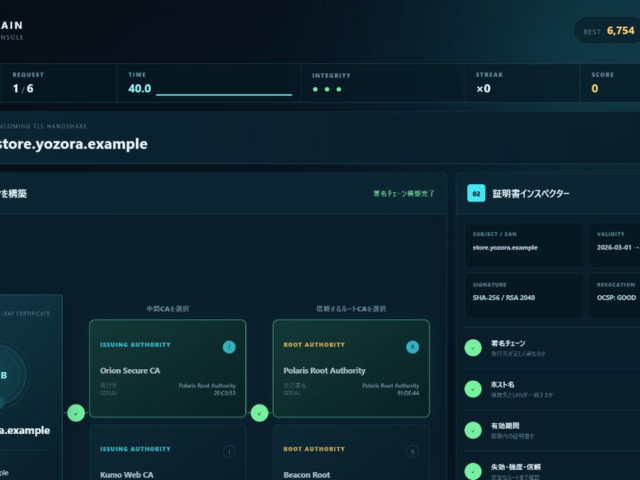This screenshot has height=480, width=640.
Task: Click the SIGNATURE SHA-256 / RSA 2048 tile
Action: click(524, 296)
